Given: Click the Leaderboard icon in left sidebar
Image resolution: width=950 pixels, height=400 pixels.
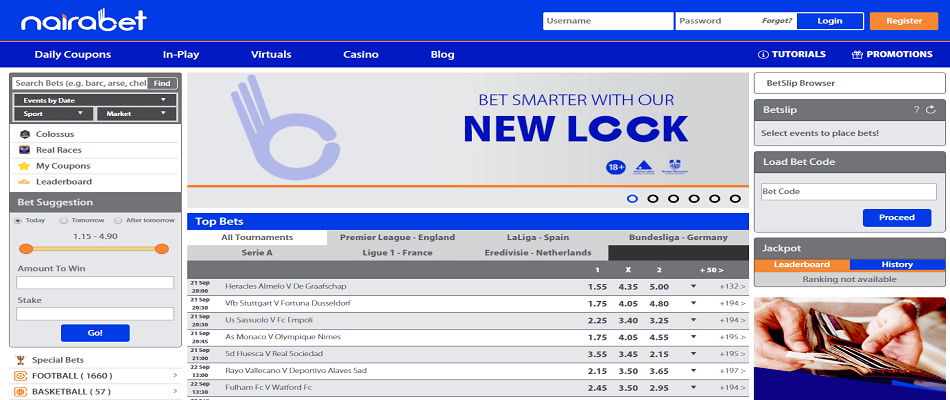Looking at the screenshot, I should point(24,182).
